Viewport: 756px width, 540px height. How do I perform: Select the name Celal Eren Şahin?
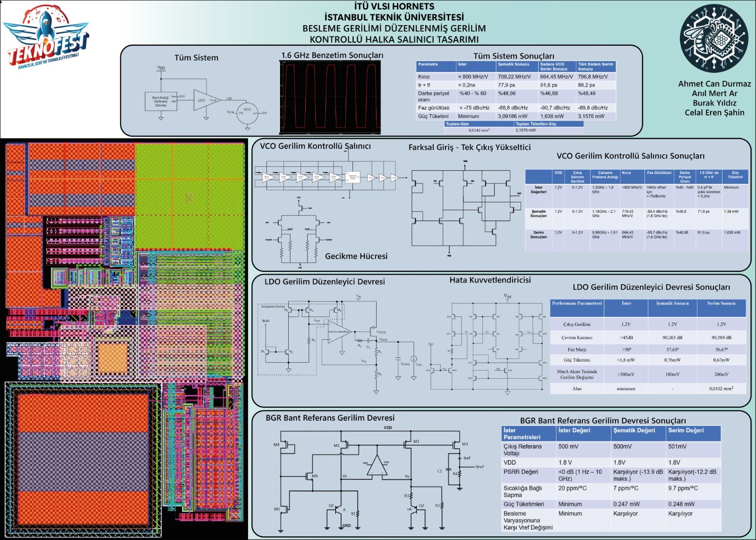pos(714,113)
